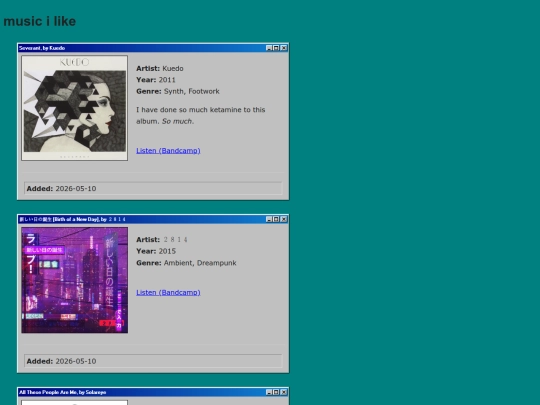Click the 'Artist: Kuedo' line
This screenshot has width=540, height=405.
pyautogui.click(x=160, y=69)
